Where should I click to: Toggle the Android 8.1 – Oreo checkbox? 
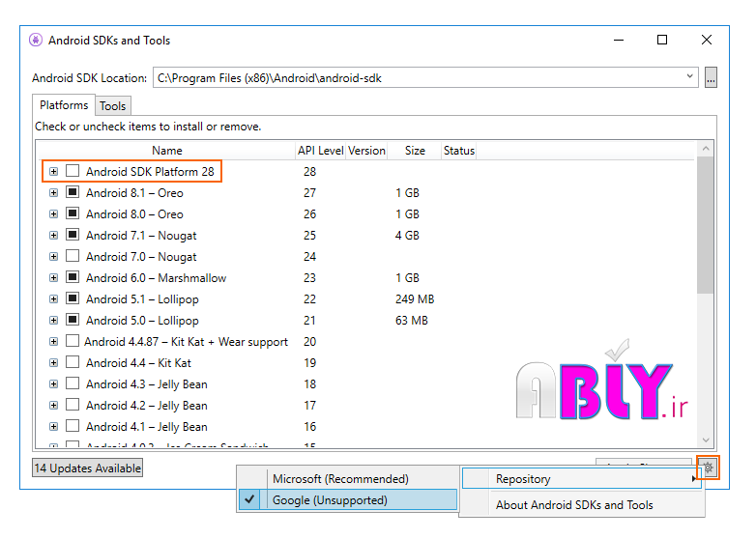(x=73, y=192)
